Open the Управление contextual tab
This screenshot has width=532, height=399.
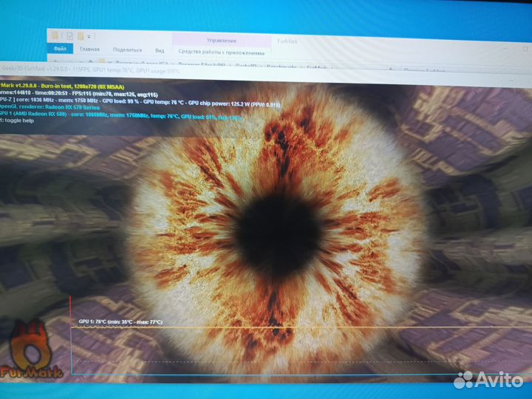point(222,41)
